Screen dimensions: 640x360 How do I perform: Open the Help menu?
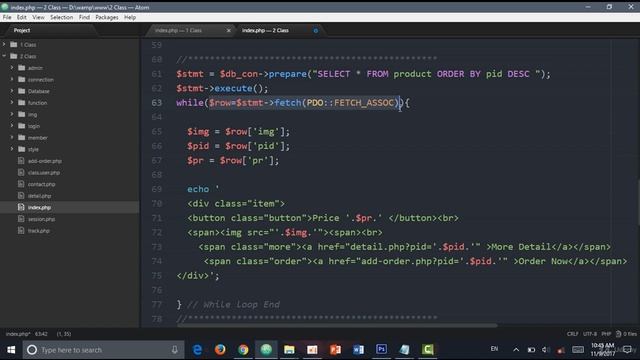click(x=130, y=17)
